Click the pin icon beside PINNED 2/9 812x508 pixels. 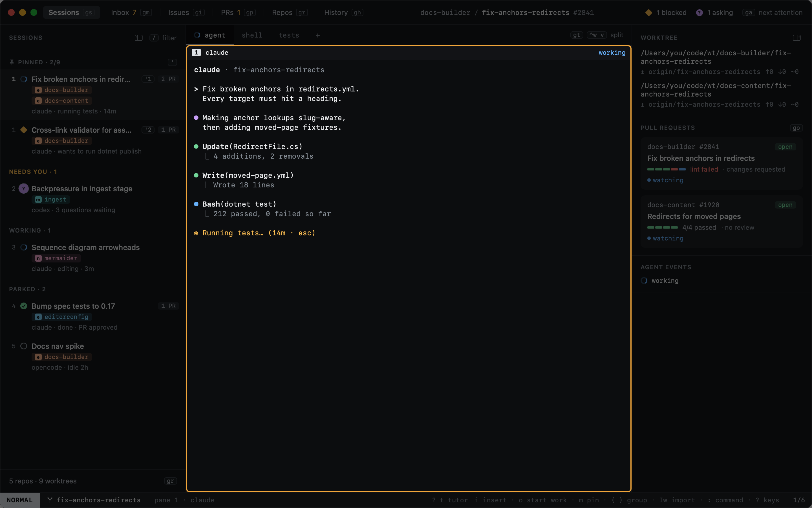tap(12, 62)
